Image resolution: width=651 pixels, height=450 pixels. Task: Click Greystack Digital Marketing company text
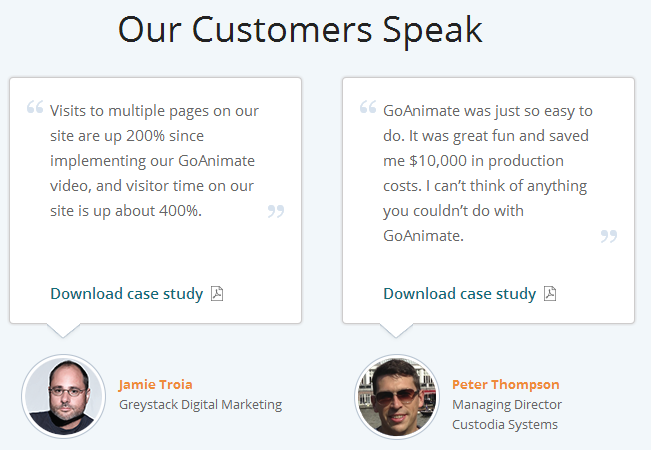200,405
